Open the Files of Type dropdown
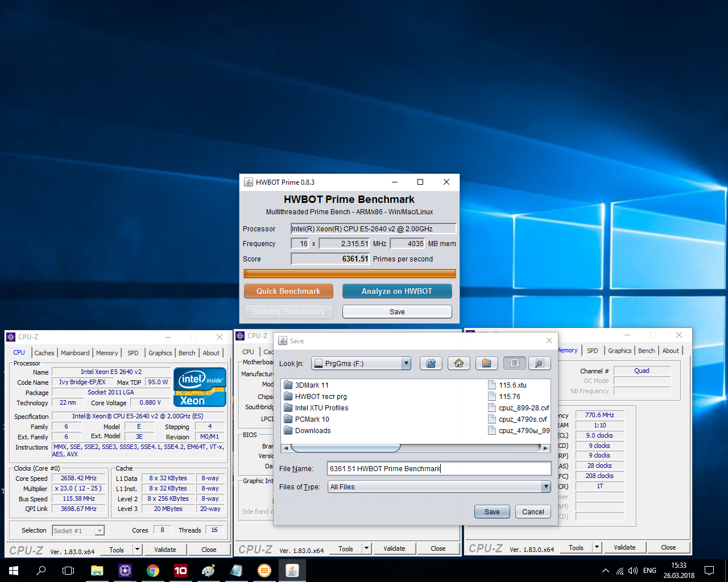Viewport: 728px width, 582px height. tap(546, 487)
